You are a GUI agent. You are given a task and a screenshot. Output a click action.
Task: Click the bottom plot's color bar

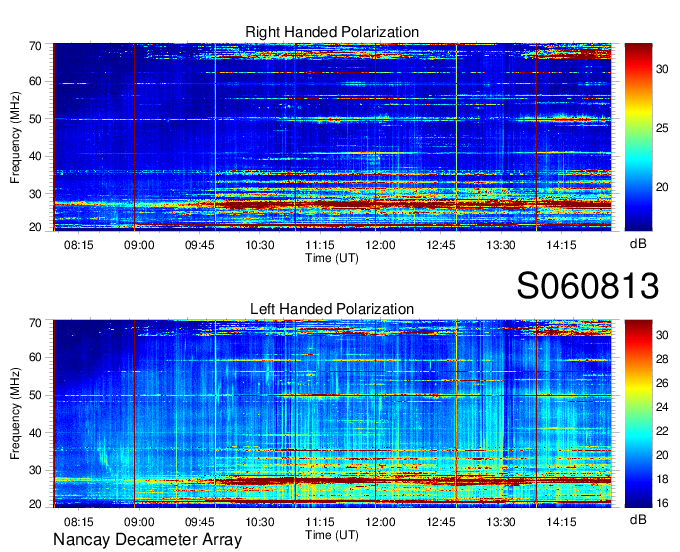coord(638,414)
